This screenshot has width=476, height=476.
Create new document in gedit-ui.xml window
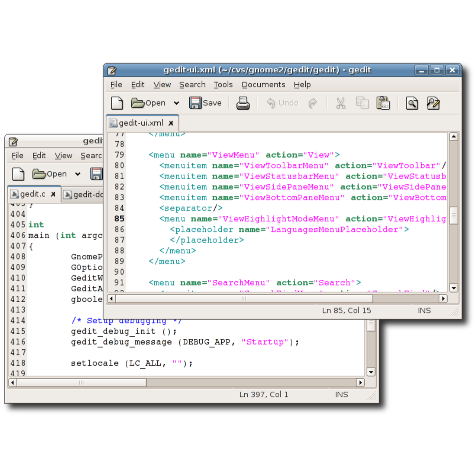click(x=117, y=103)
